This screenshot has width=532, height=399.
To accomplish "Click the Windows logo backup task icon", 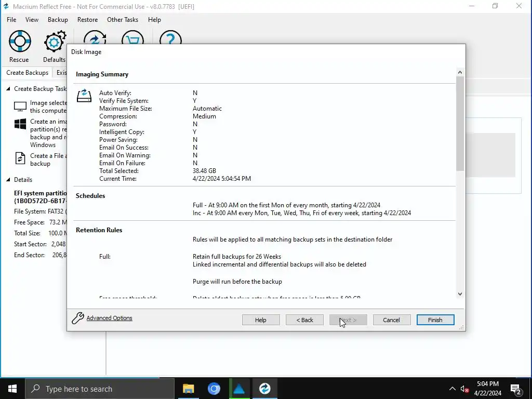I will (x=20, y=124).
